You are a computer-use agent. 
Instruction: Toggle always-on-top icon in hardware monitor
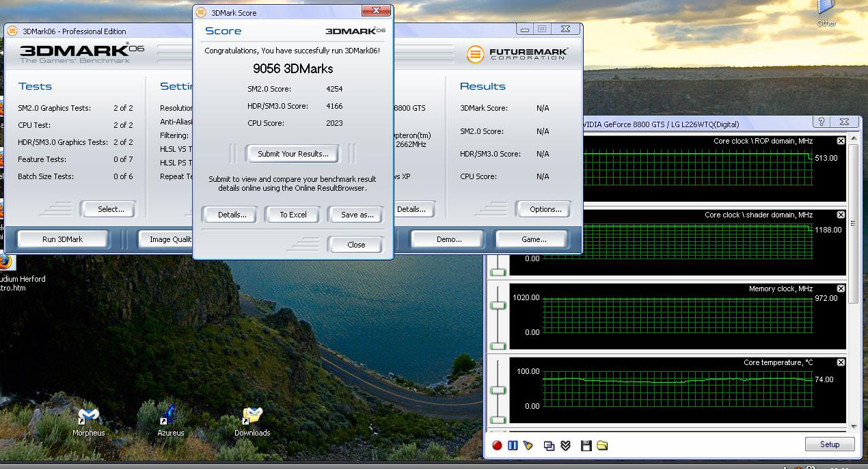tap(549, 446)
